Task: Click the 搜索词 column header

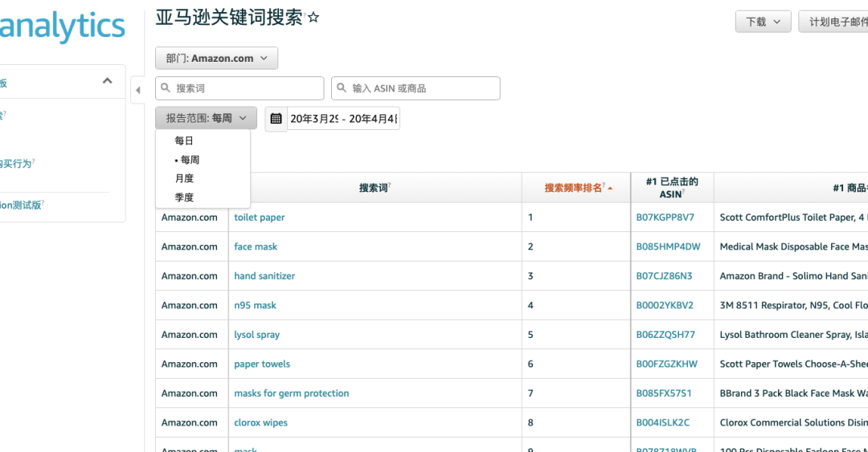Action: click(375, 188)
